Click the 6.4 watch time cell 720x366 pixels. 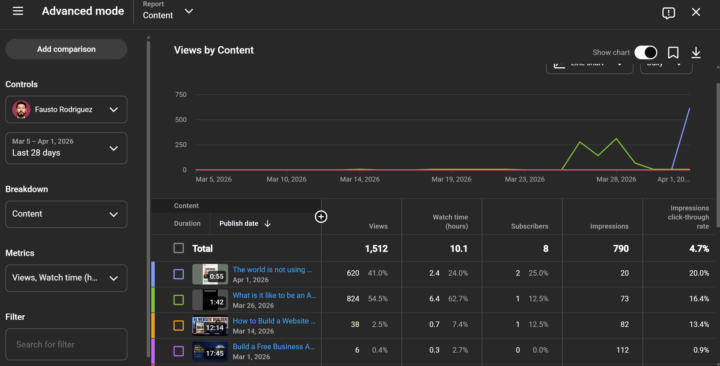click(434, 299)
